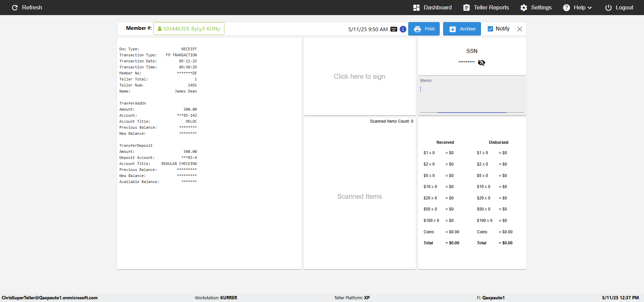Image resolution: width=644 pixels, height=302 pixels.
Task: Click the Settings gear icon
Action: click(x=524, y=8)
